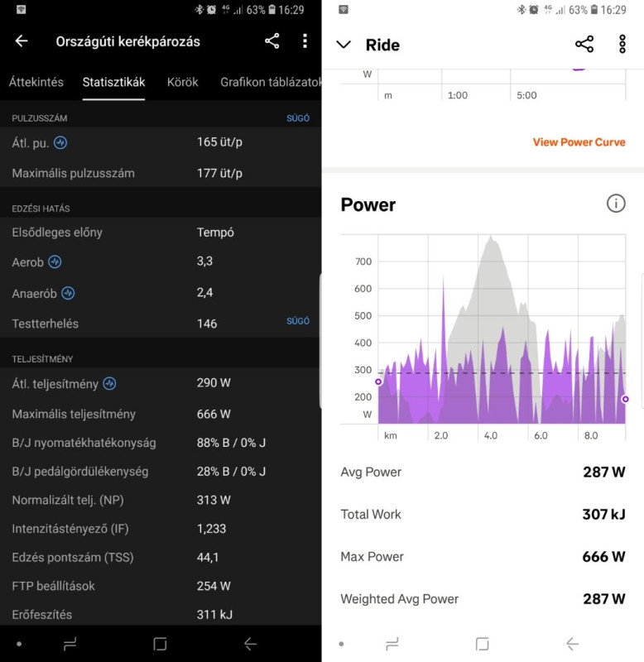
Task: Open SÚGÓ help next to Testterhelés
Action: [x=298, y=321]
